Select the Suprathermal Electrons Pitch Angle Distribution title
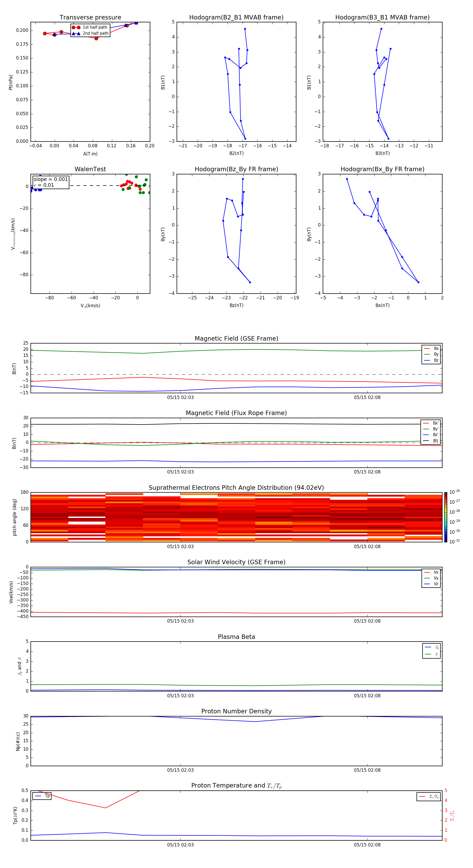The image size is (473, 868). [236, 488]
